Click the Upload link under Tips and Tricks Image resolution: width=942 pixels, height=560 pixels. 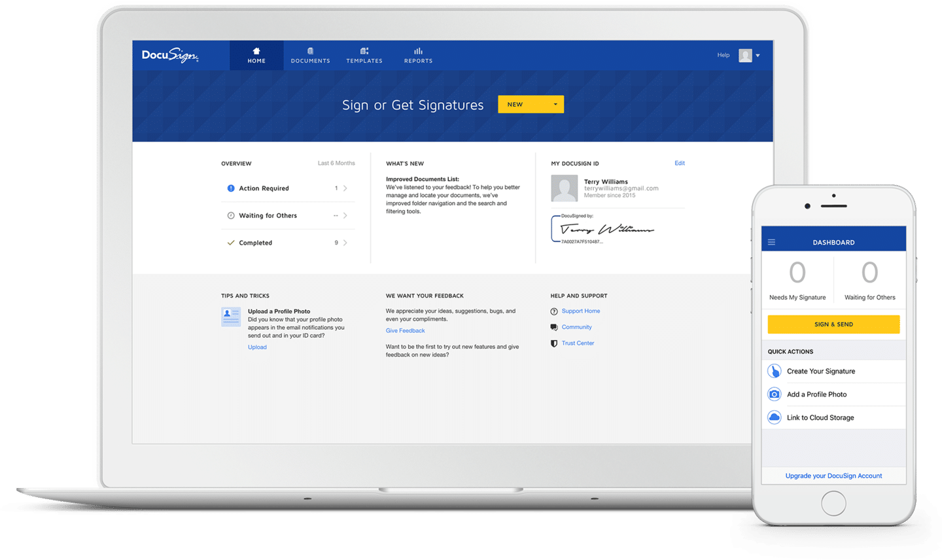(257, 347)
